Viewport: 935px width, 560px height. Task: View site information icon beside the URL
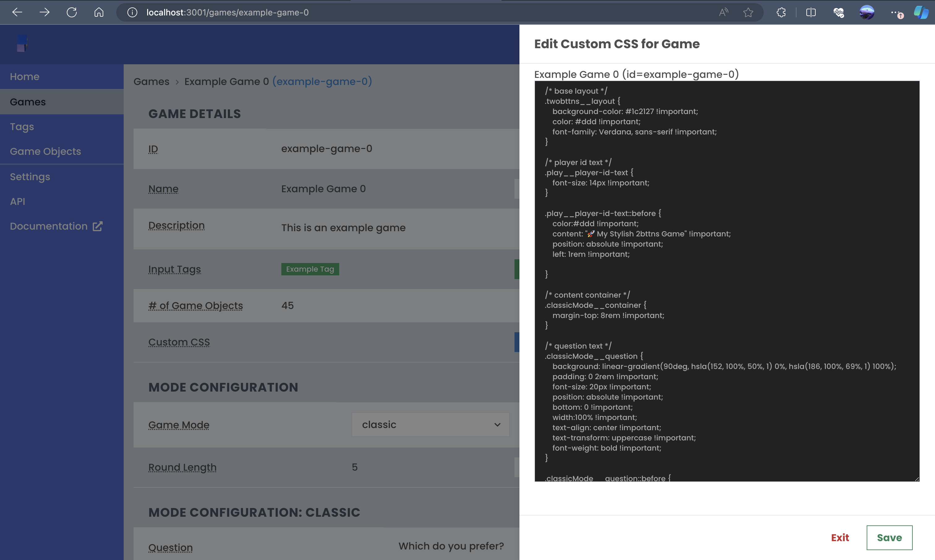(x=132, y=12)
